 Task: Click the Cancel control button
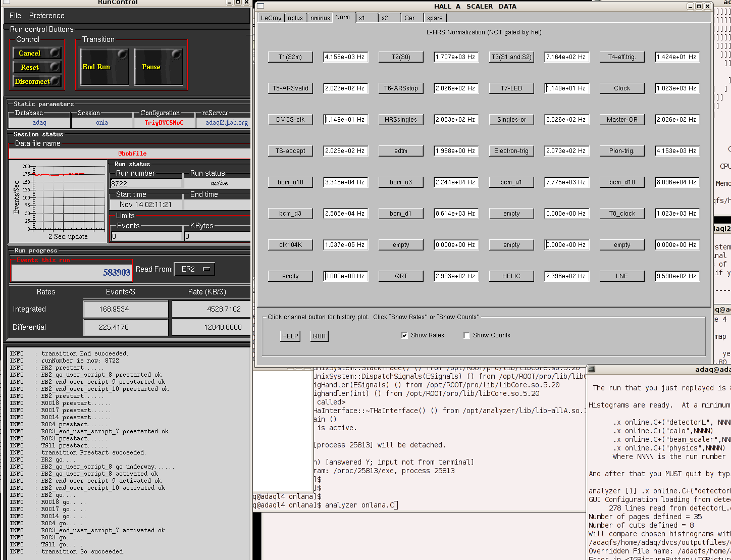point(37,53)
